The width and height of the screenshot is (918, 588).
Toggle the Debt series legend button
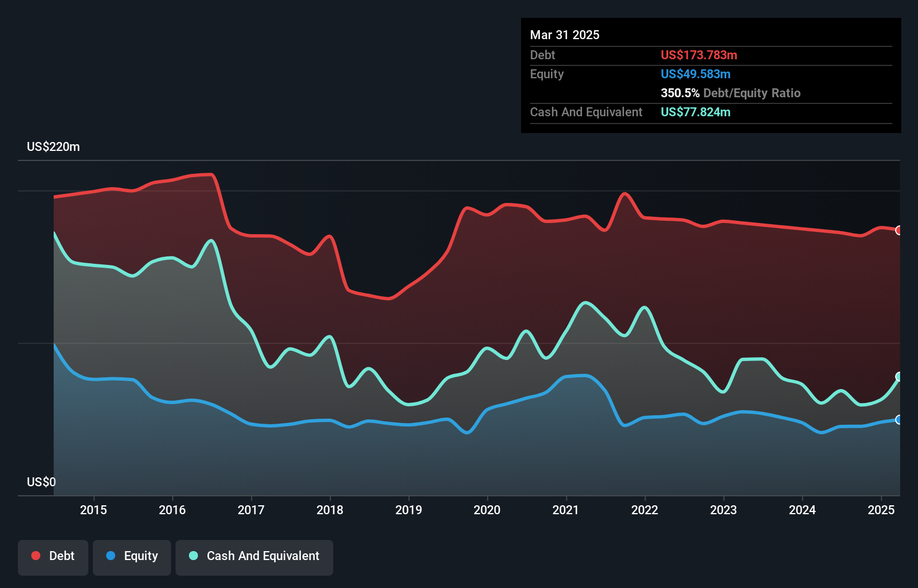tap(53, 557)
